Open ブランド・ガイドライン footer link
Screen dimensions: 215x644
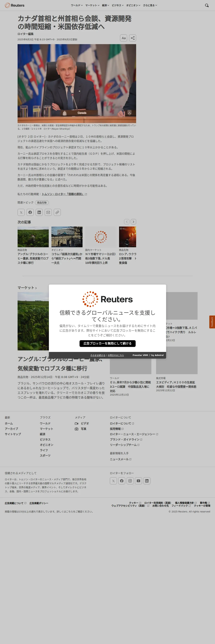point(126,440)
